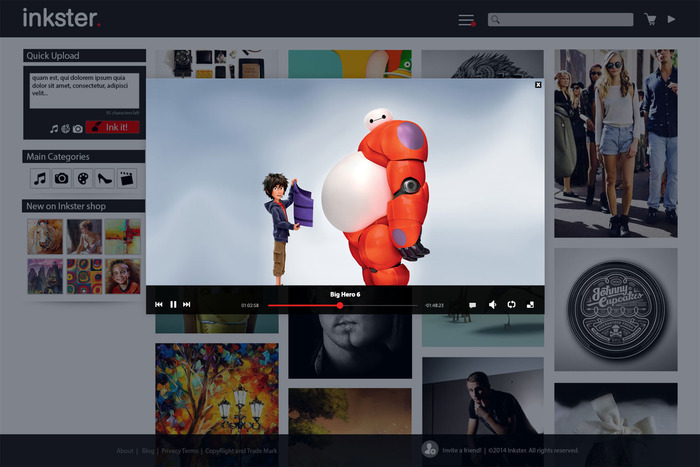Viewport: 700px width, 467px height.
Task: Select the Music category
Action: point(40,179)
